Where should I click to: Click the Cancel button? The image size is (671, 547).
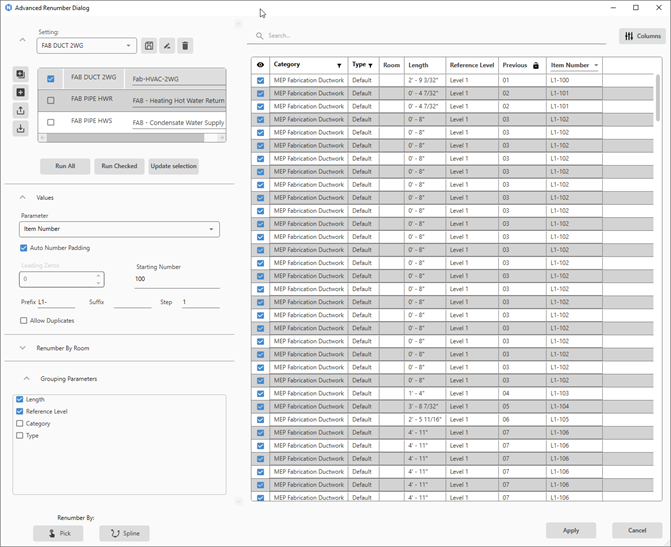[x=637, y=530]
